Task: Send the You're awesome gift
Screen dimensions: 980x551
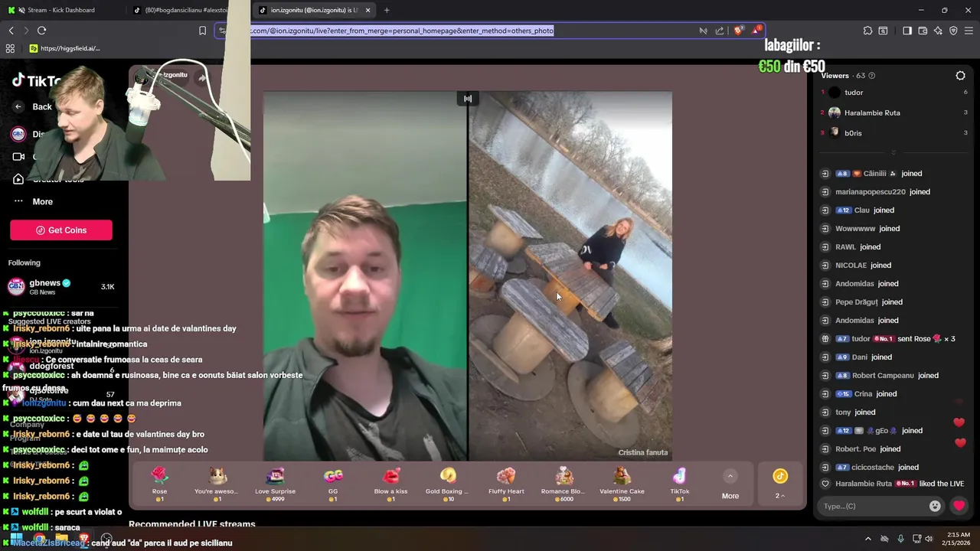Action: click(x=217, y=483)
